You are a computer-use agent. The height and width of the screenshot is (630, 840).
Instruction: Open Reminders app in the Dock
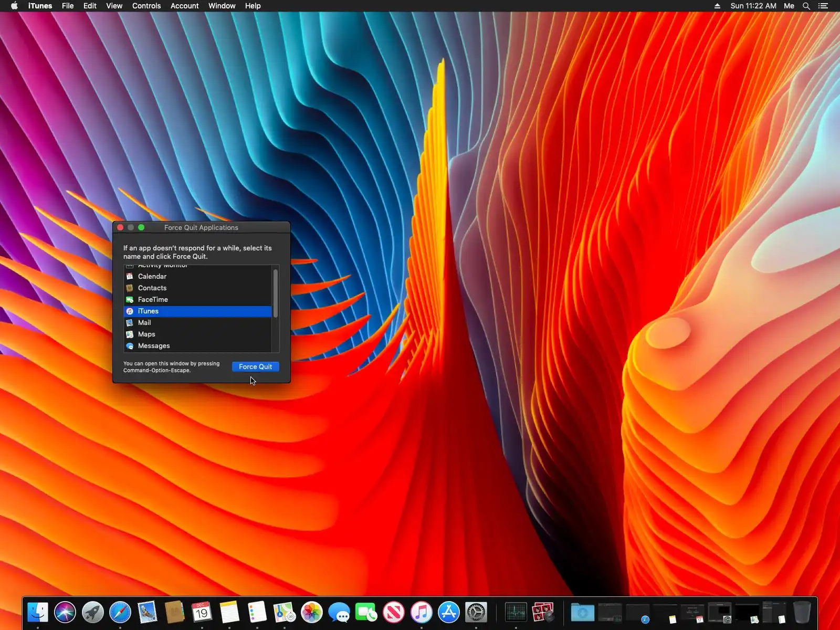257,612
